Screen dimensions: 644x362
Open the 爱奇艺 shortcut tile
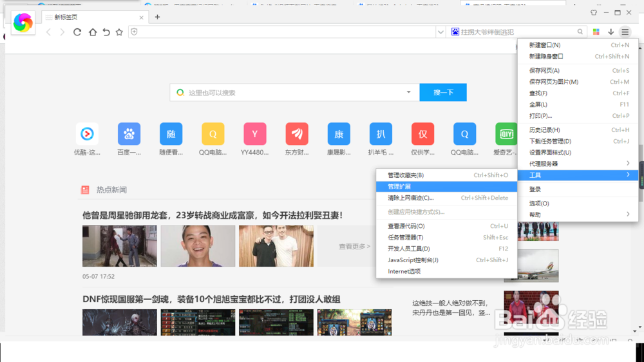click(506, 133)
